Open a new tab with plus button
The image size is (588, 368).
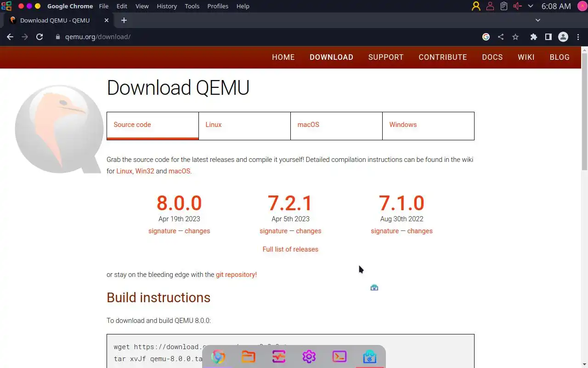click(124, 20)
